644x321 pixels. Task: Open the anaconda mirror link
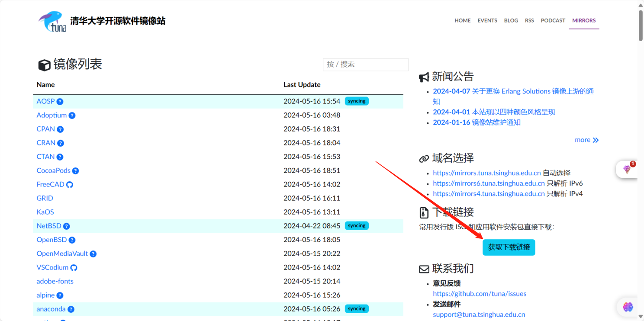click(x=51, y=309)
